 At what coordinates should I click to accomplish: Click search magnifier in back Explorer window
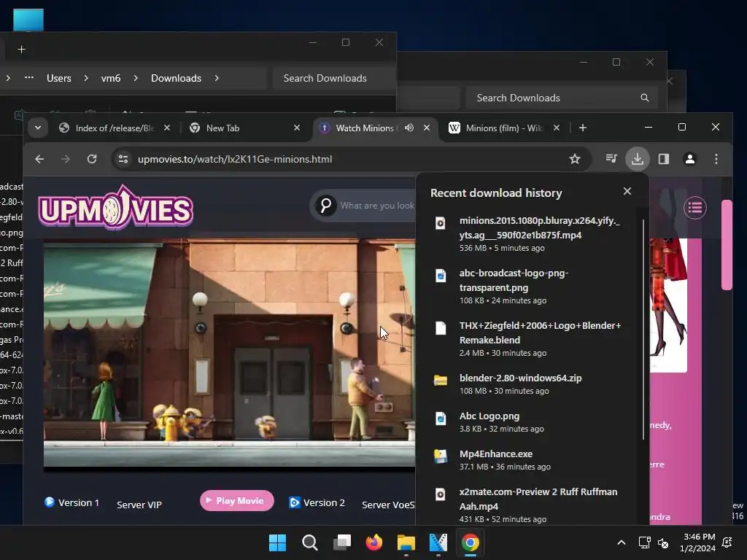tap(645, 98)
